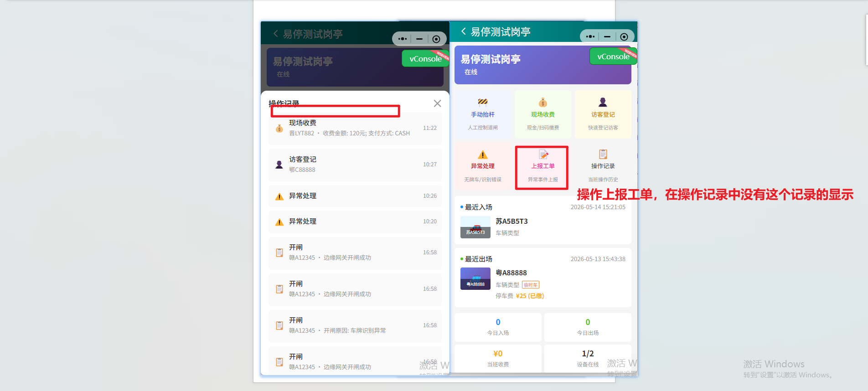Open the left panel three-dots capsule menu
The height and width of the screenshot is (391, 868).
click(403, 39)
